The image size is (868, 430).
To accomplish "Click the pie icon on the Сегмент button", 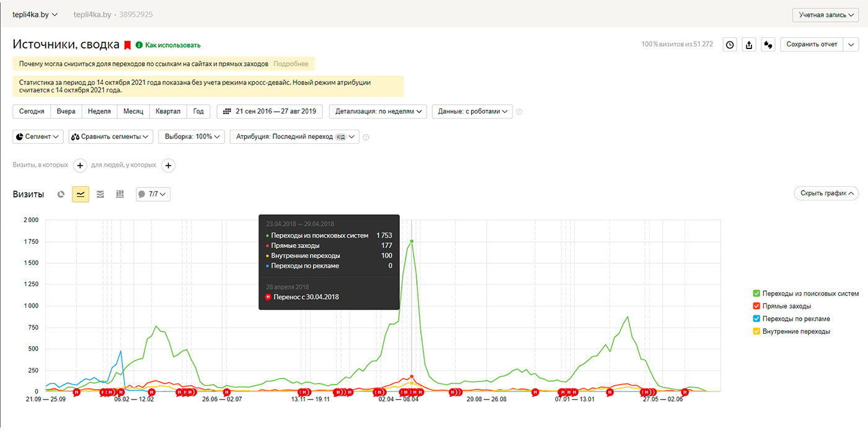I will point(20,137).
